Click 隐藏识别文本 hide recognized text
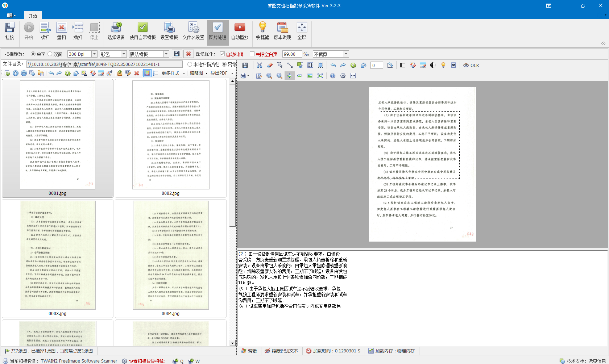This screenshot has height=364, width=609. tap(281, 351)
